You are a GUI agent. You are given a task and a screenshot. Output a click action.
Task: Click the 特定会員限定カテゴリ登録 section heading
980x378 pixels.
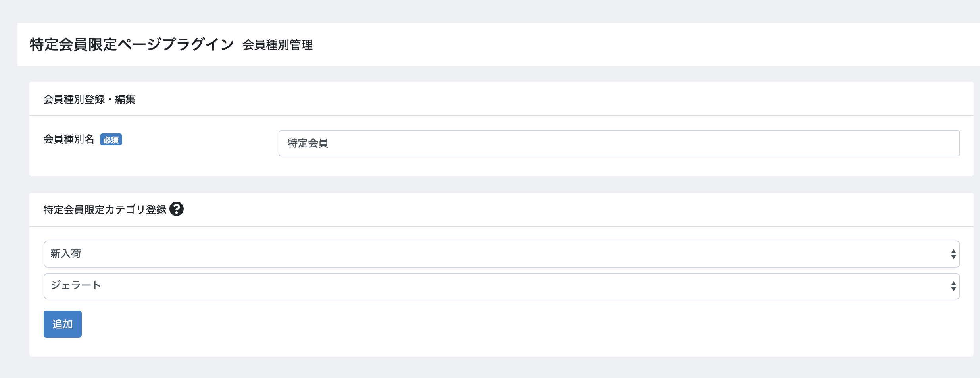[105, 210]
